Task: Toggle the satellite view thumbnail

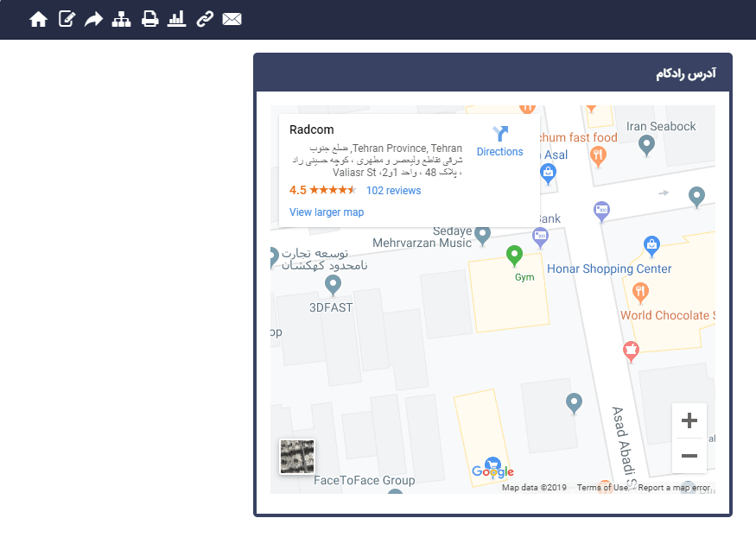Action: (296, 456)
